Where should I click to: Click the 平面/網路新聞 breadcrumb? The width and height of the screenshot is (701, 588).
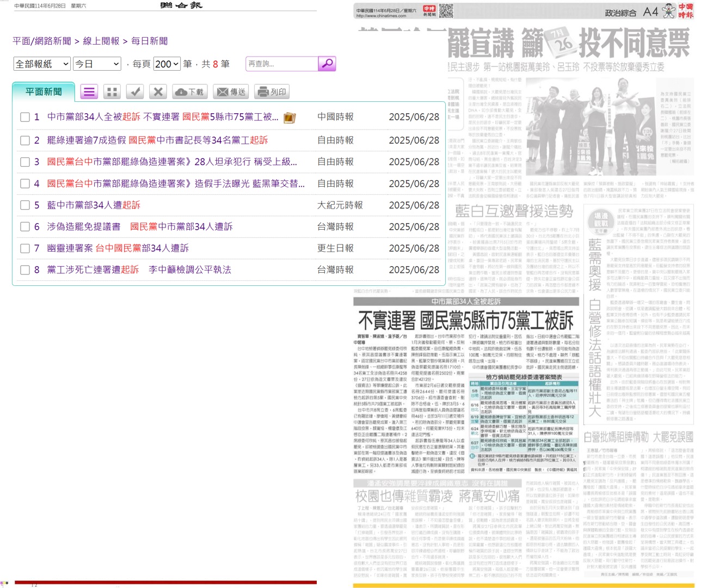42,41
